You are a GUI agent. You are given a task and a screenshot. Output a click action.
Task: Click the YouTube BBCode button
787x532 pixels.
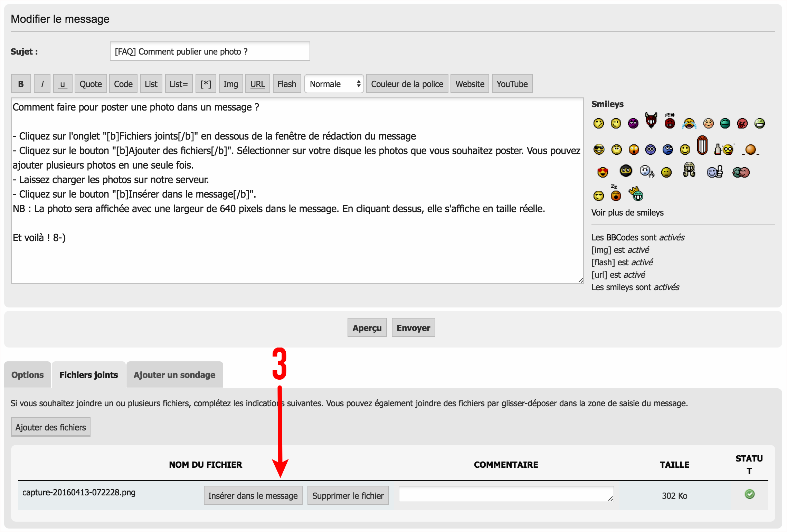pos(512,84)
